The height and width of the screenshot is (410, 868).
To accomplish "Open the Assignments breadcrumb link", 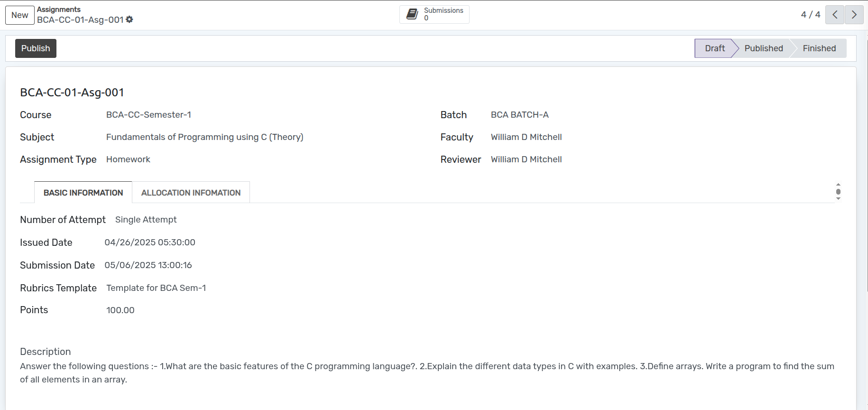I will point(59,9).
